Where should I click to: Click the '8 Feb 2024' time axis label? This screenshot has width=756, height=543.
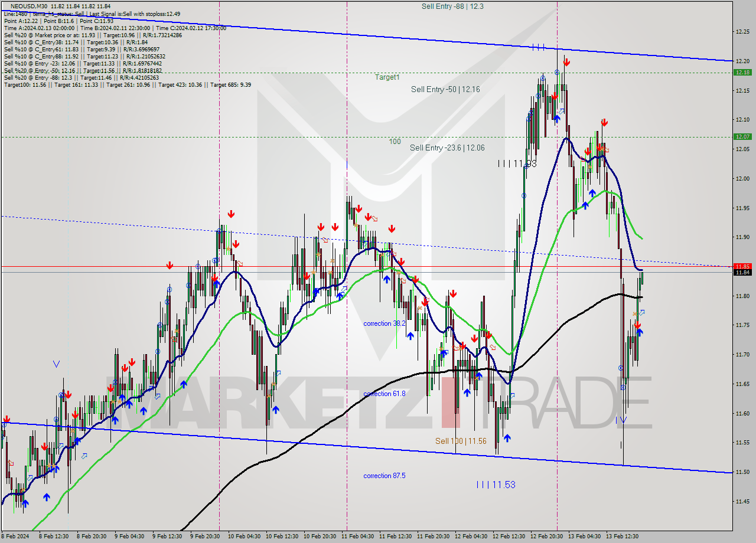coord(15,537)
